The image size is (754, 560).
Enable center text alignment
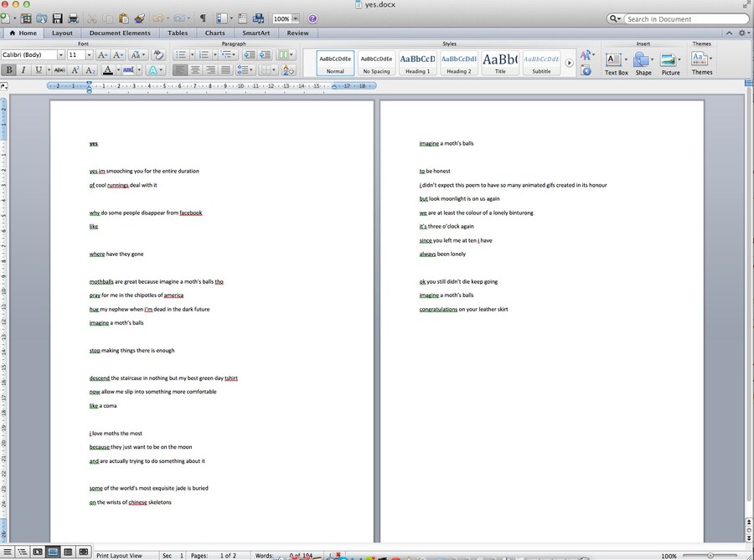(x=195, y=70)
